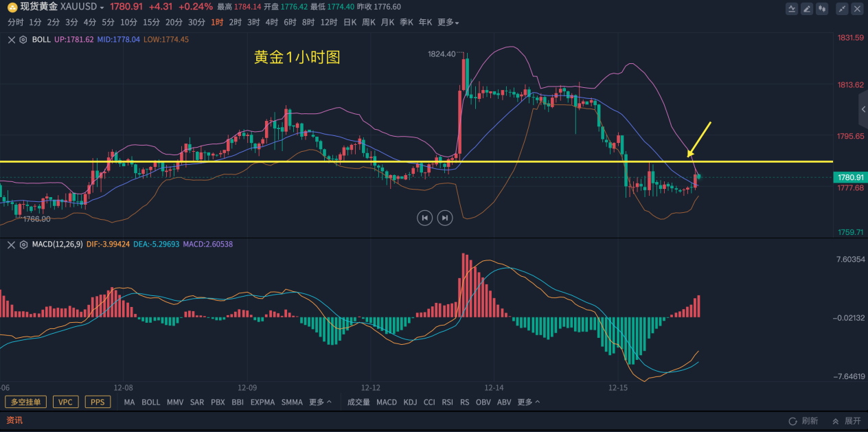Open BOLL indicator settings hexagon icon

click(x=23, y=40)
